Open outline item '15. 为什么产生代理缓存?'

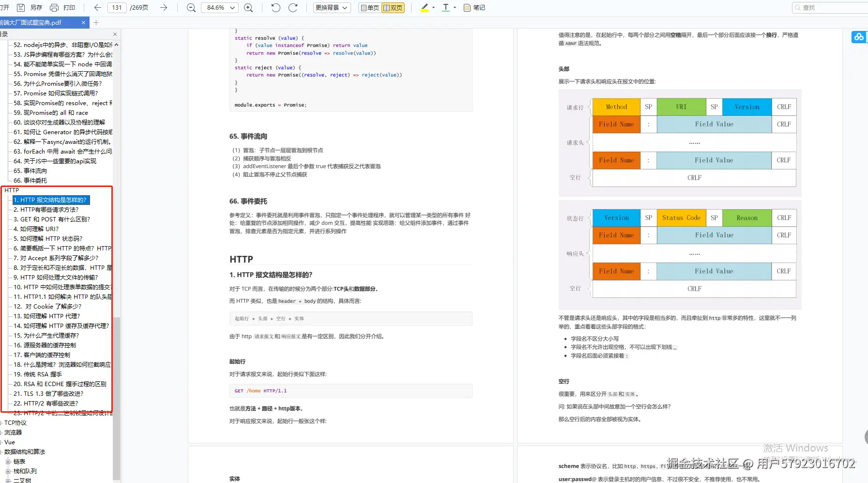pyautogui.click(x=46, y=336)
